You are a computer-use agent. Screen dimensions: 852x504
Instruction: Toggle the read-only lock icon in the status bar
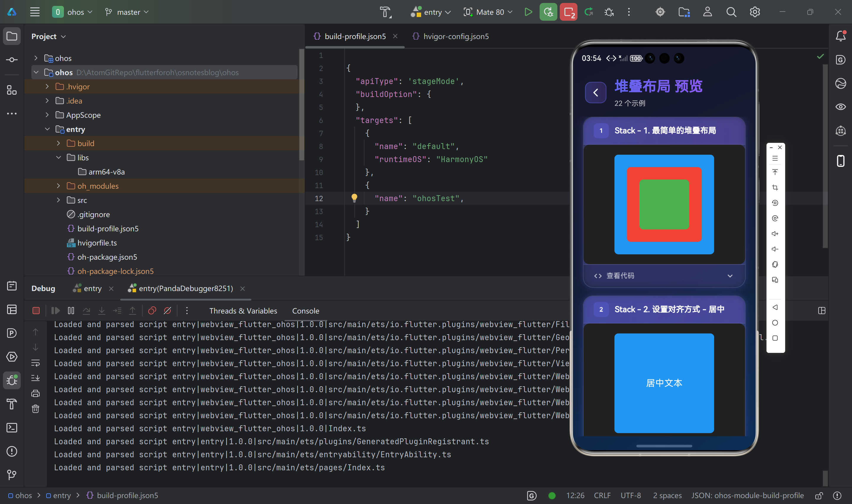coord(819,495)
